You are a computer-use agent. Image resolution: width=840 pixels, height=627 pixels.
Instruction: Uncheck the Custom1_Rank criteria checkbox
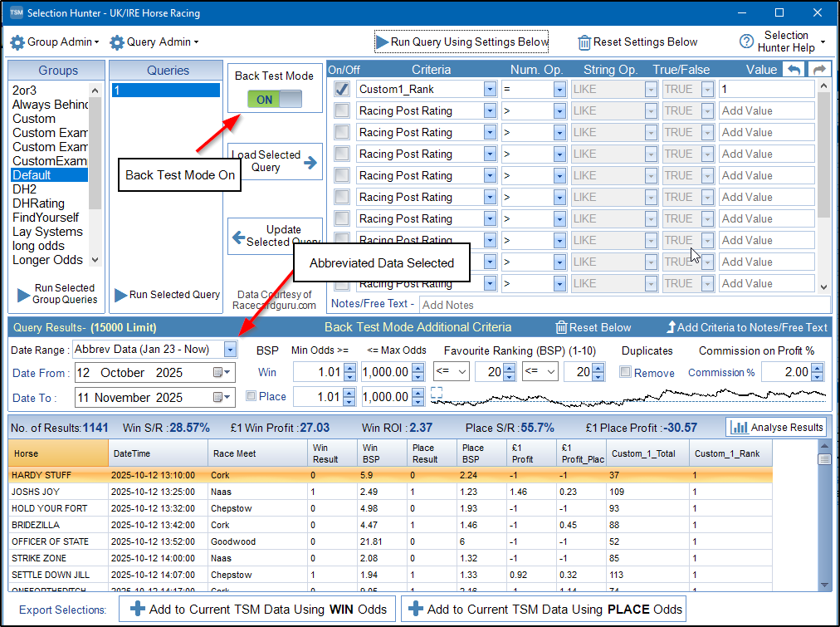point(341,89)
